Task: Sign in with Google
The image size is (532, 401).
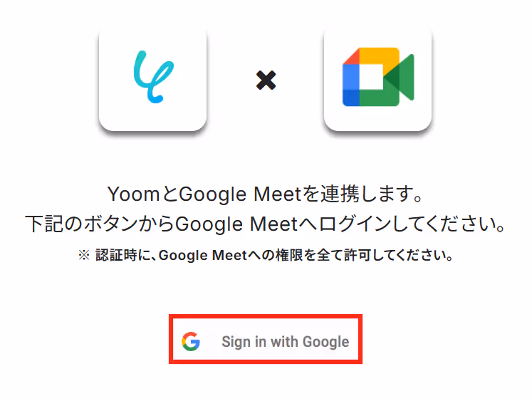Action: point(266,339)
